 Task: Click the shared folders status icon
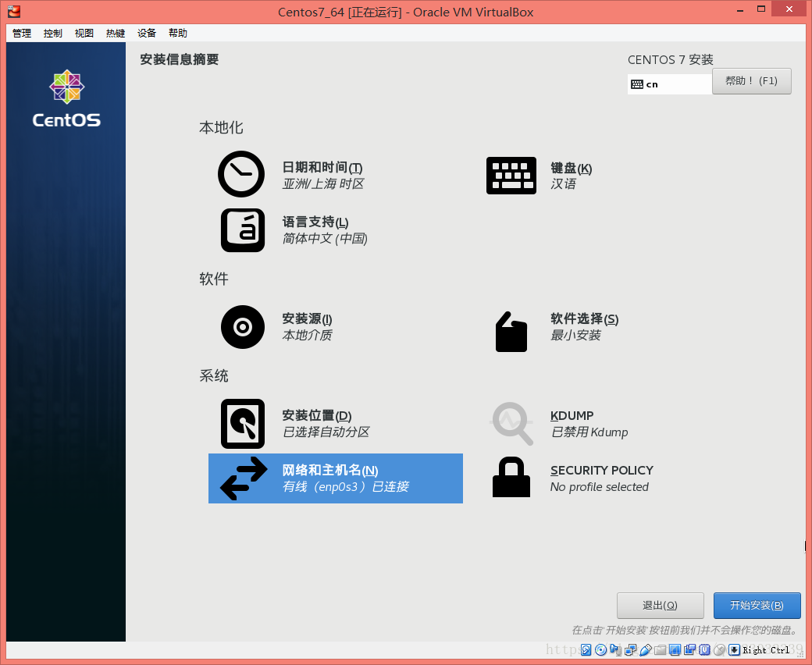tap(661, 650)
